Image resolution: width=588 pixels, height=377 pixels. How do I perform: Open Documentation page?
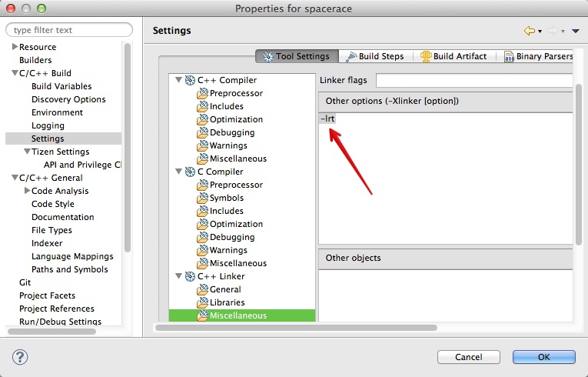62,217
